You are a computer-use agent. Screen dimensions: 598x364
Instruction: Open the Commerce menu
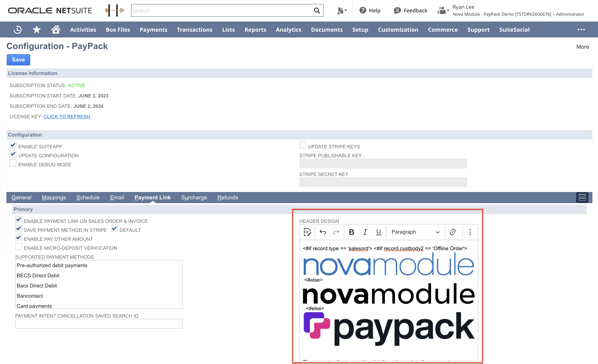point(443,30)
